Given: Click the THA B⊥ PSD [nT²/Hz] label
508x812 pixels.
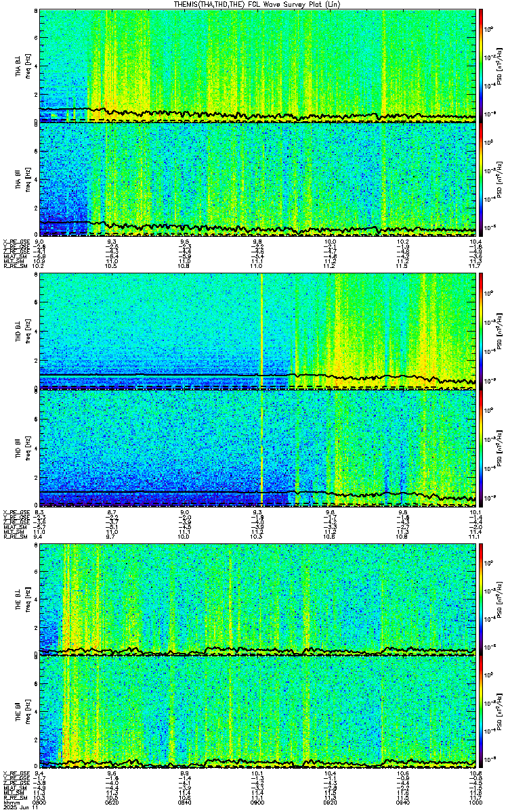Looking at the screenshot, I should (499, 66).
